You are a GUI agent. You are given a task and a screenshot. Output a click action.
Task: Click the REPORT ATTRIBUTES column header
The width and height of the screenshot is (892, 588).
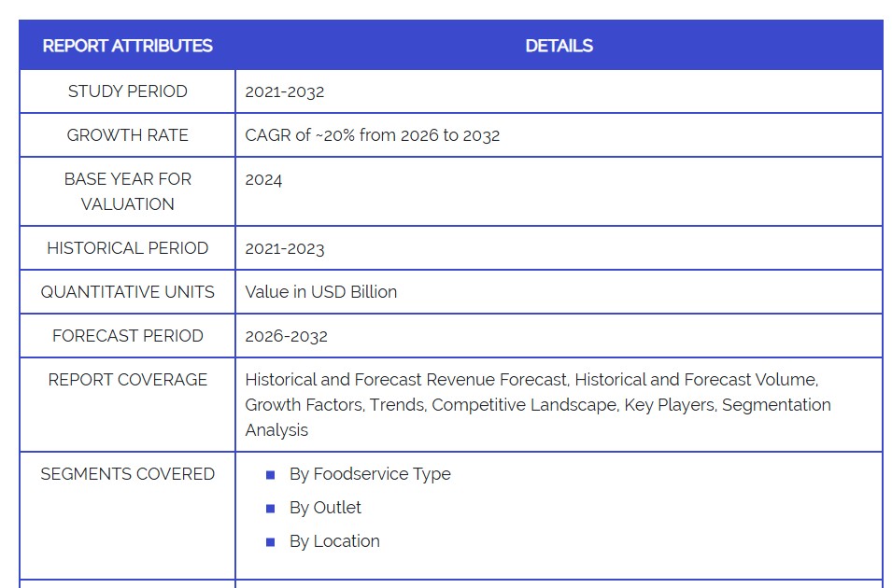(x=127, y=46)
